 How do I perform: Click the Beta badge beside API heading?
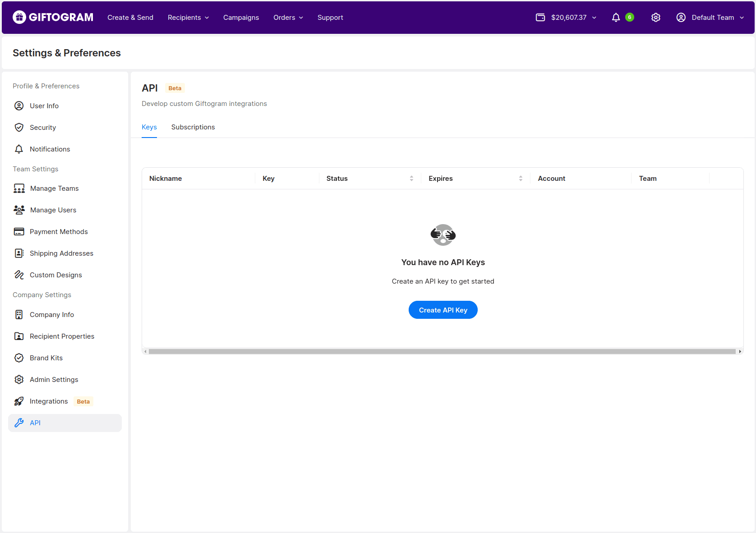[175, 88]
